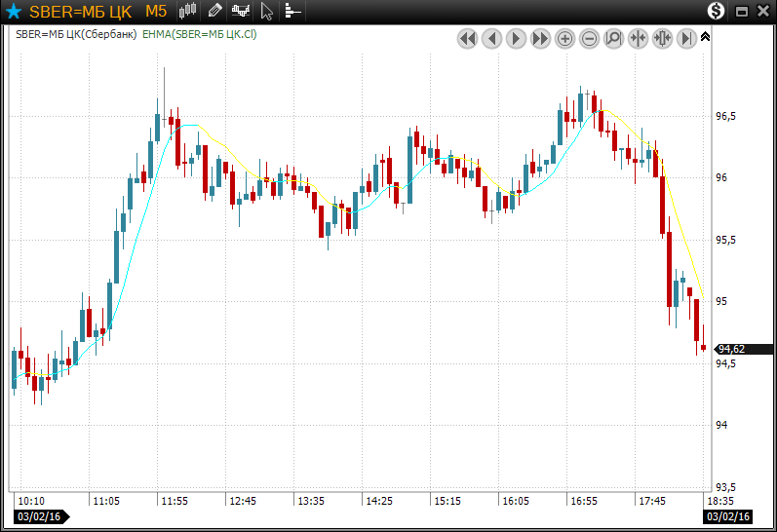
Task: Jump forward fast with double-right arrow
Action: coord(540,39)
